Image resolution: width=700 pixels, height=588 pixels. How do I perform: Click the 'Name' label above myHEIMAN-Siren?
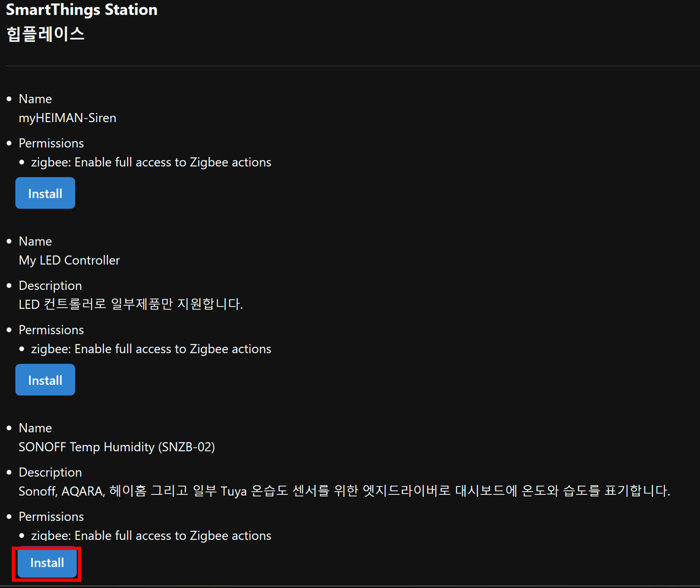(35, 99)
